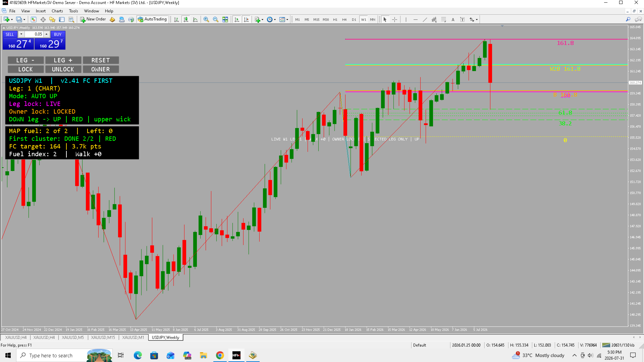
Task: Open the search magnifier icon
Action: (628, 19)
